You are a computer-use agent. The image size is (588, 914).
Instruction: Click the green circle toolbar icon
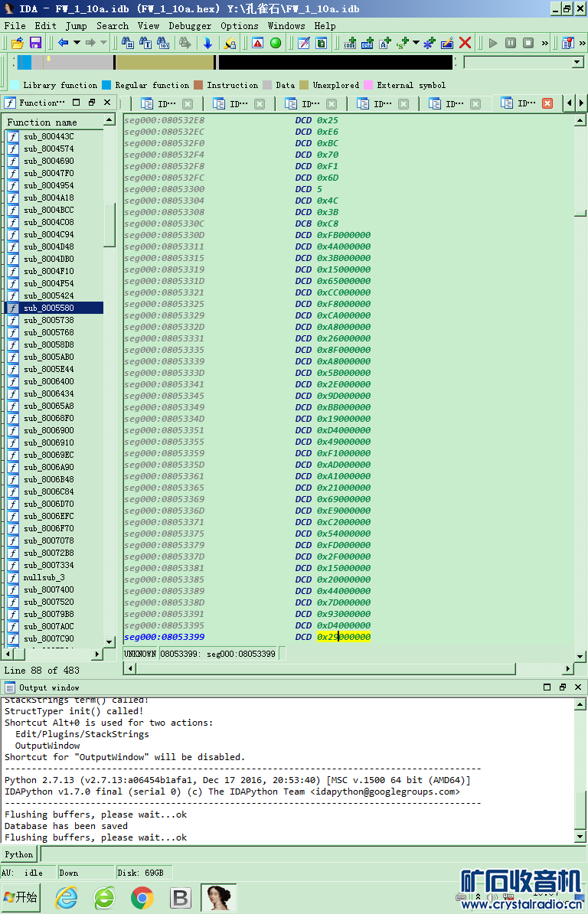click(276, 43)
